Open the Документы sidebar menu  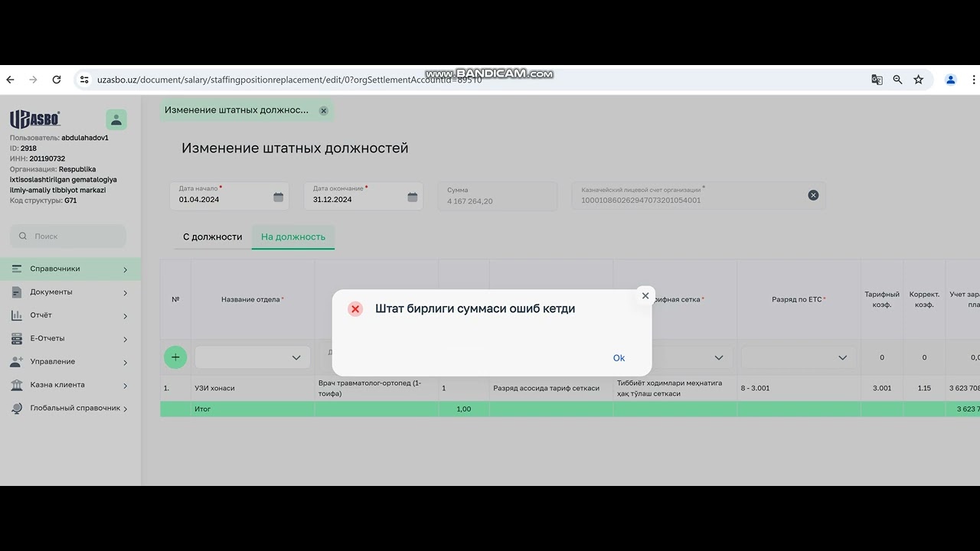pos(70,292)
